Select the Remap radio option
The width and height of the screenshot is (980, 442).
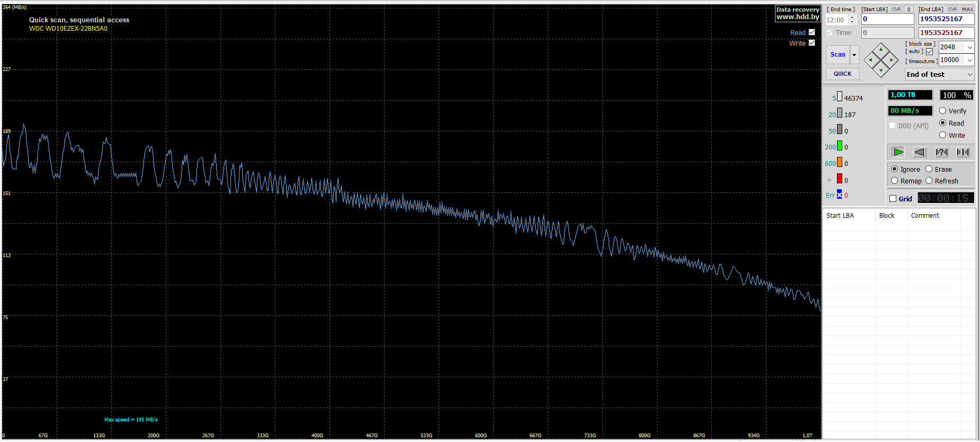coord(894,181)
